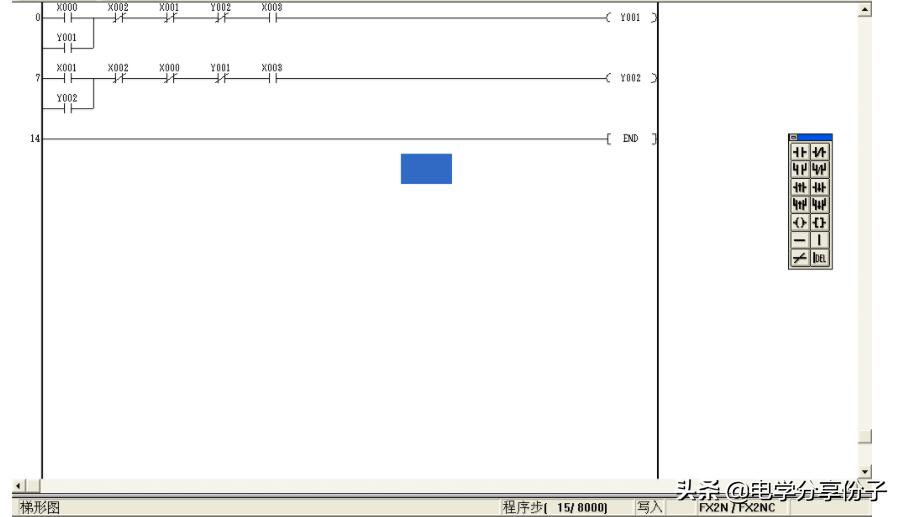Select the Y002 output coil
Image resolution: width=902 pixels, height=517 pixels.
click(x=630, y=78)
